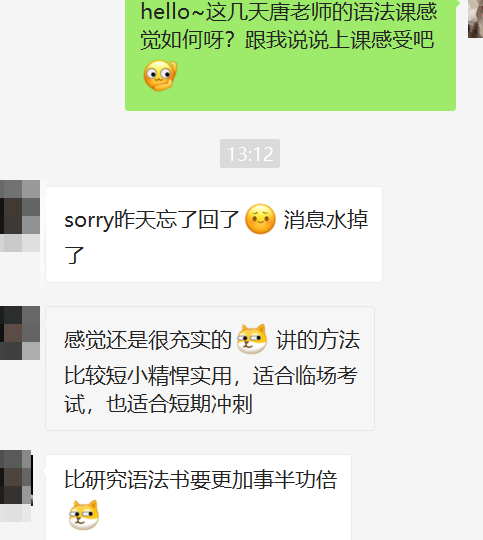Open sender's avatar next to green message
Image resolution: width=483 pixels, height=540 pixels.
pyautogui.click(x=475, y=19)
